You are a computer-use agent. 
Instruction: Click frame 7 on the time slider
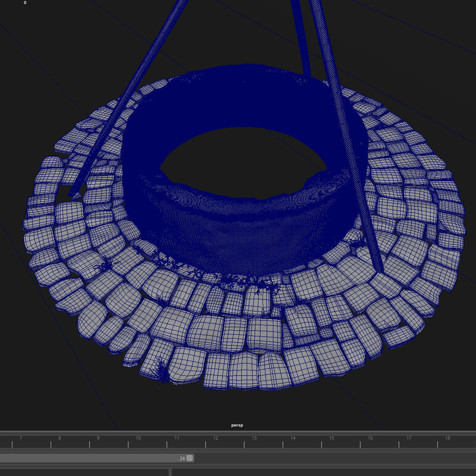(x=20, y=438)
